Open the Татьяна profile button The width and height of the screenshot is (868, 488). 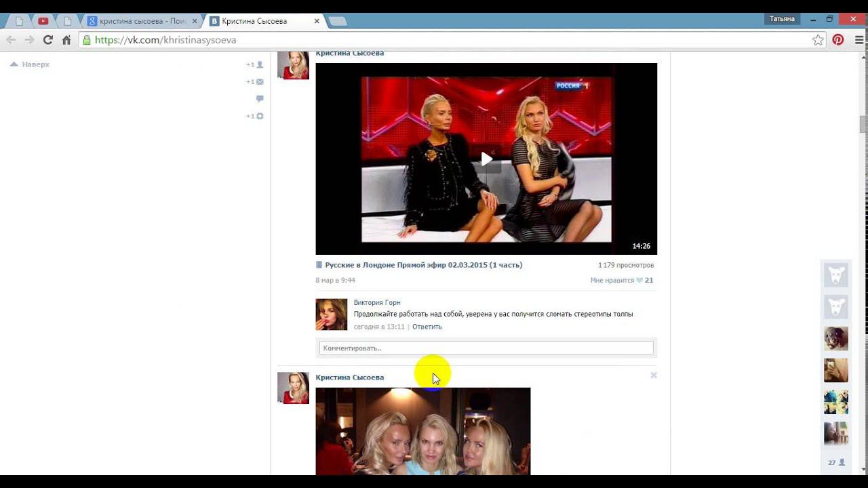pos(782,19)
